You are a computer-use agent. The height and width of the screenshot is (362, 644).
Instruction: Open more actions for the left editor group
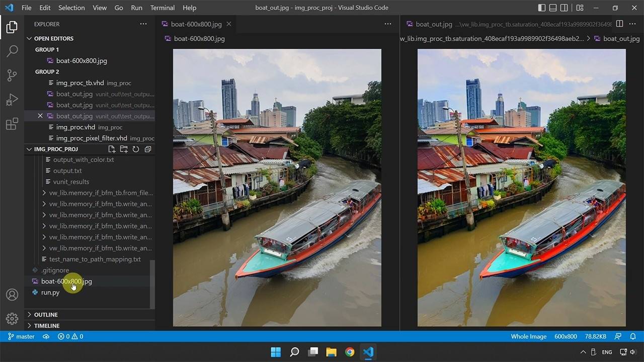388,24
